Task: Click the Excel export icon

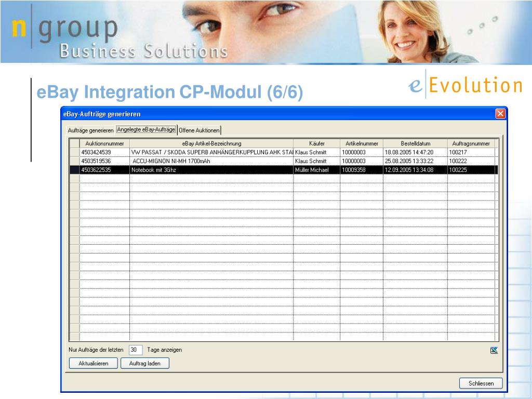Action: click(x=494, y=350)
